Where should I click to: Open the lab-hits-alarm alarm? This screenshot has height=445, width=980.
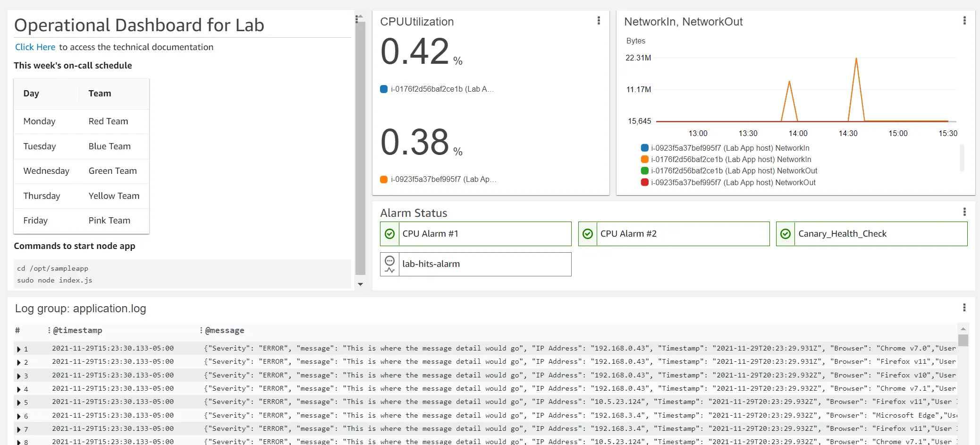[476, 264]
